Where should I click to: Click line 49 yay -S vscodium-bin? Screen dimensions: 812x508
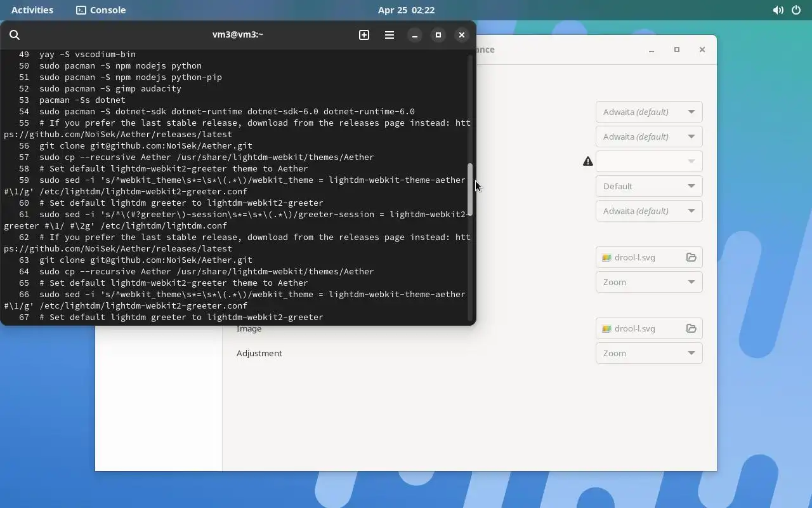point(88,55)
